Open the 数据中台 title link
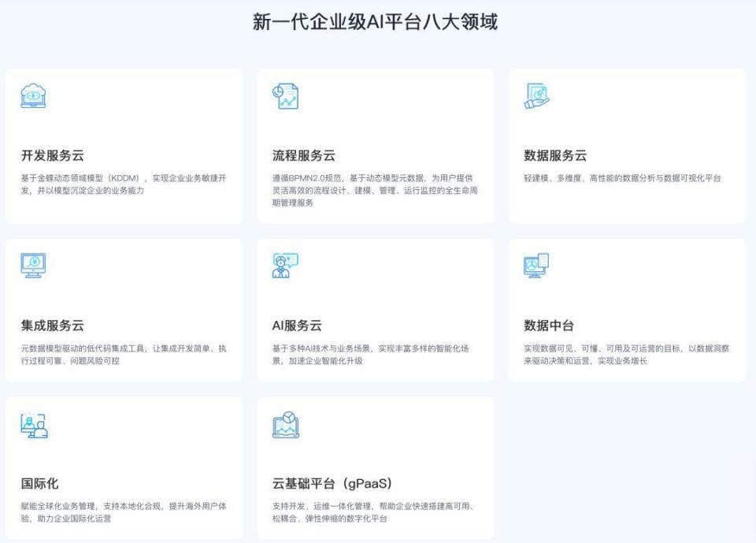 coord(549,325)
